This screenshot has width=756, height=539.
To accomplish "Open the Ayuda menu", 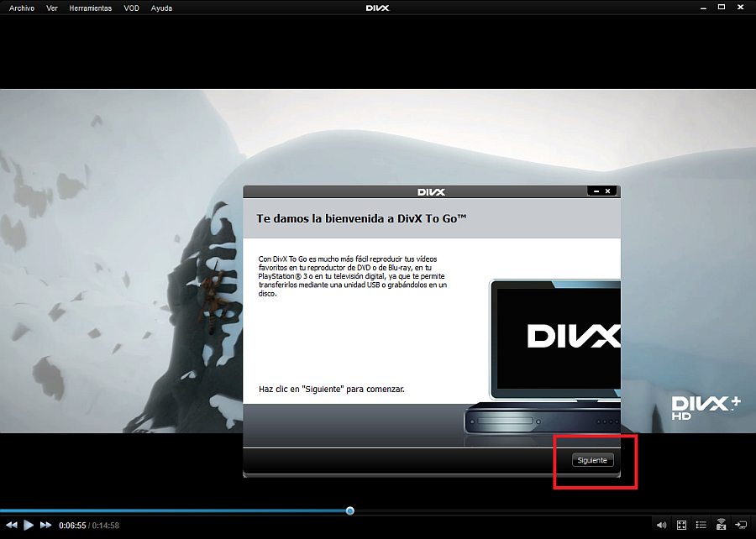I will point(161,8).
